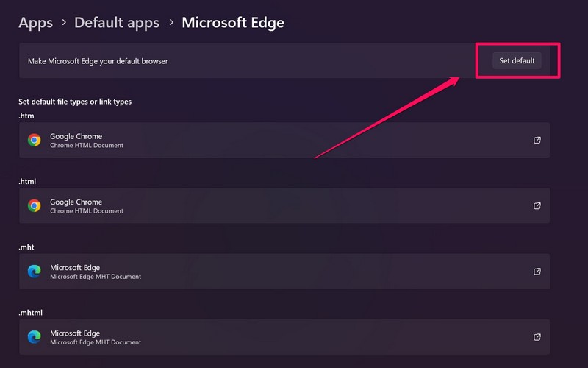This screenshot has width=588, height=368.
Task: Open the external link icon for .html
Action: point(537,206)
